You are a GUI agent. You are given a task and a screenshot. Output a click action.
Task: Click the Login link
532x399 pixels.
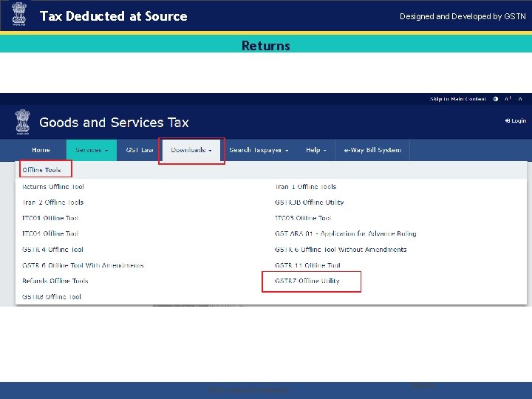point(516,120)
